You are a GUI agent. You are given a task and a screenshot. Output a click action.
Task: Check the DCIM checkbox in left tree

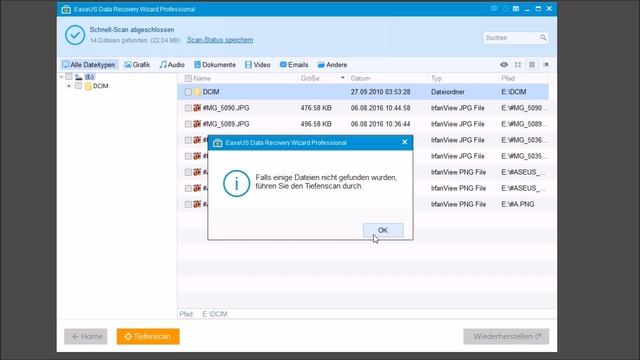click(78, 86)
